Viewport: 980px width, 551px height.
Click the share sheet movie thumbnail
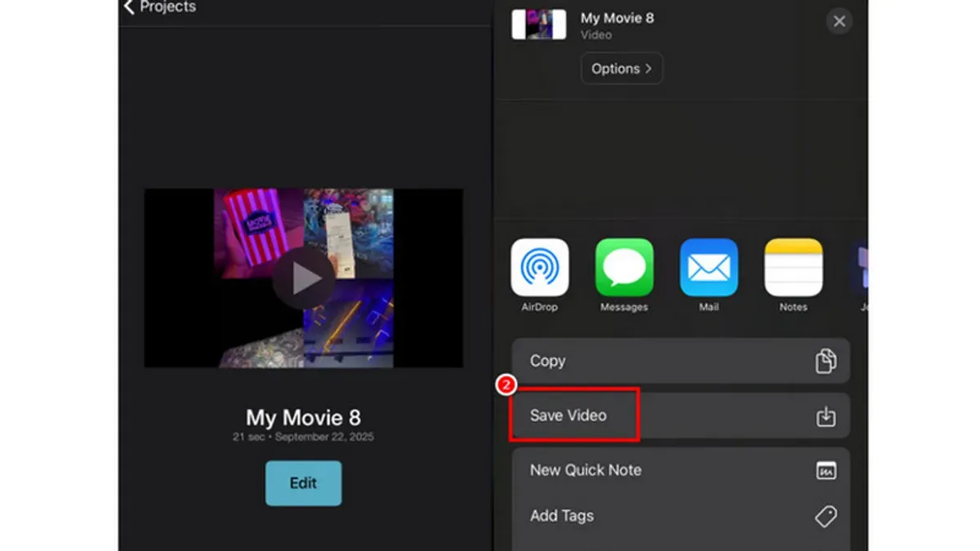pos(539,24)
